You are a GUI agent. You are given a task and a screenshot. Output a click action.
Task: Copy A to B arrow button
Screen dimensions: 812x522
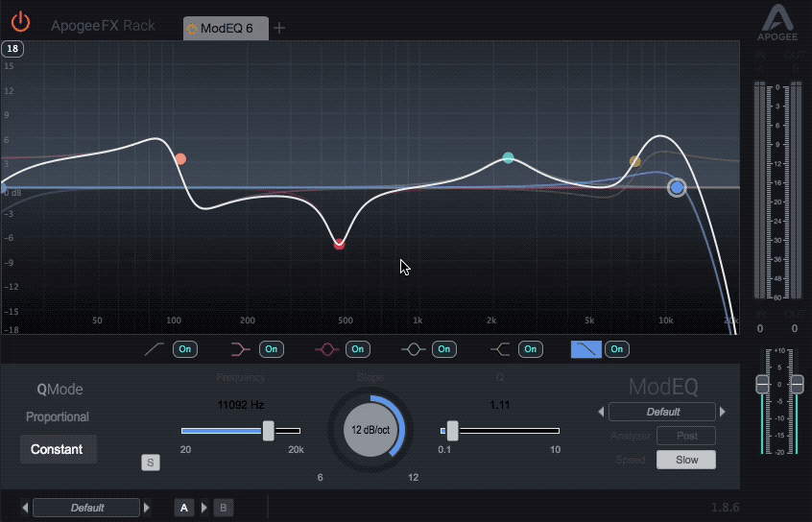(x=204, y=508)
